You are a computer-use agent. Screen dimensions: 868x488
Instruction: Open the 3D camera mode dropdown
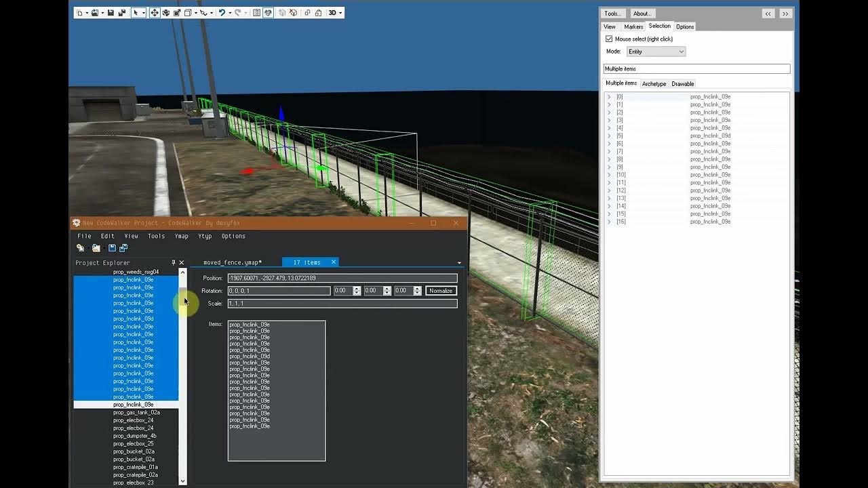[x=336, y=13]
